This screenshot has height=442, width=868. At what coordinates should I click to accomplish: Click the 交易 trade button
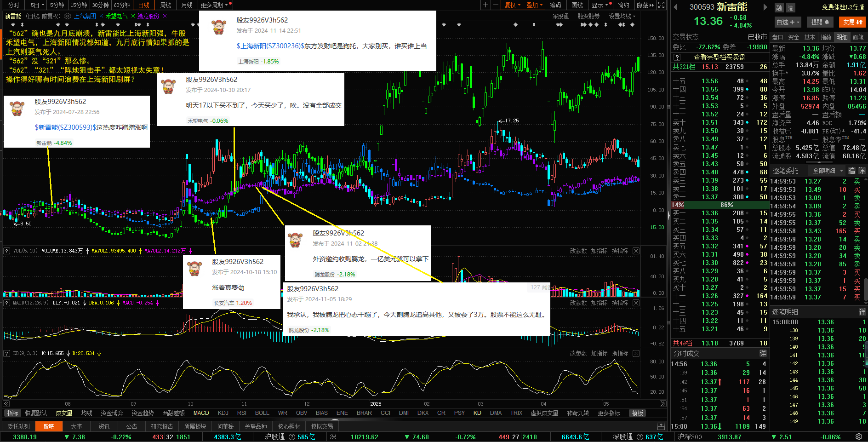tap(852, 22)
